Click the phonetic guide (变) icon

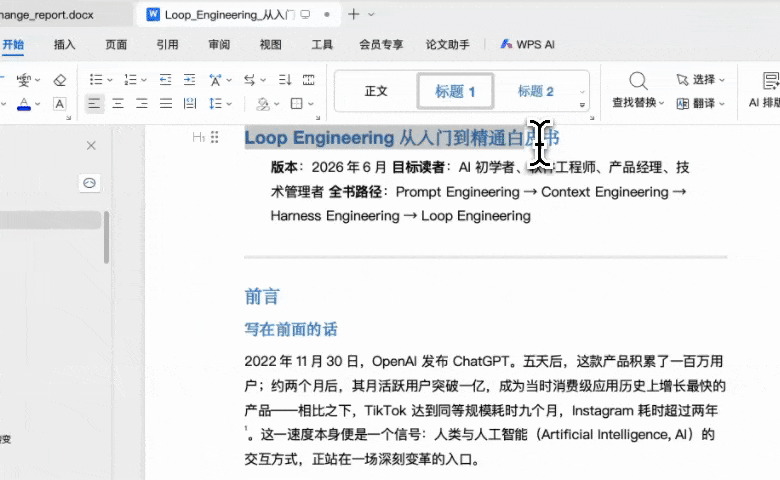coord(23,80)
